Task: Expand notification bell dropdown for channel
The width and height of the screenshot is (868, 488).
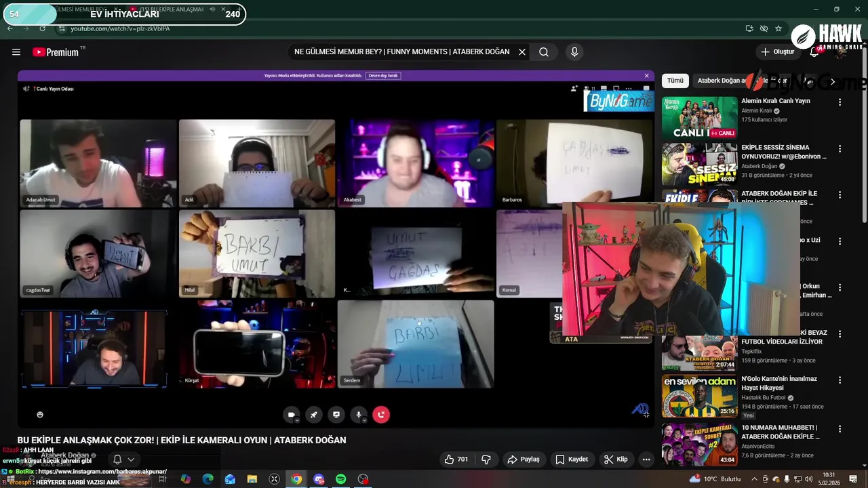Action: click(x=123, y=460)
